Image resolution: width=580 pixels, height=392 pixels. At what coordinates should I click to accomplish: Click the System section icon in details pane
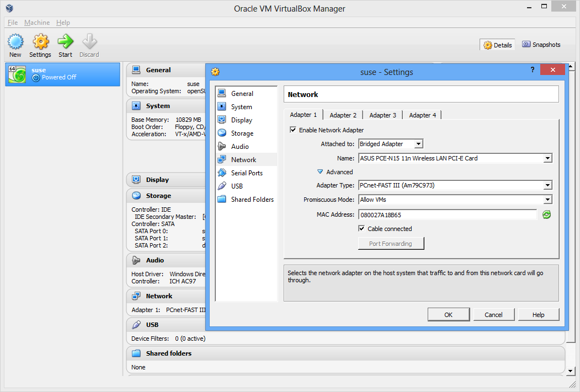click(x=136, y=106)
